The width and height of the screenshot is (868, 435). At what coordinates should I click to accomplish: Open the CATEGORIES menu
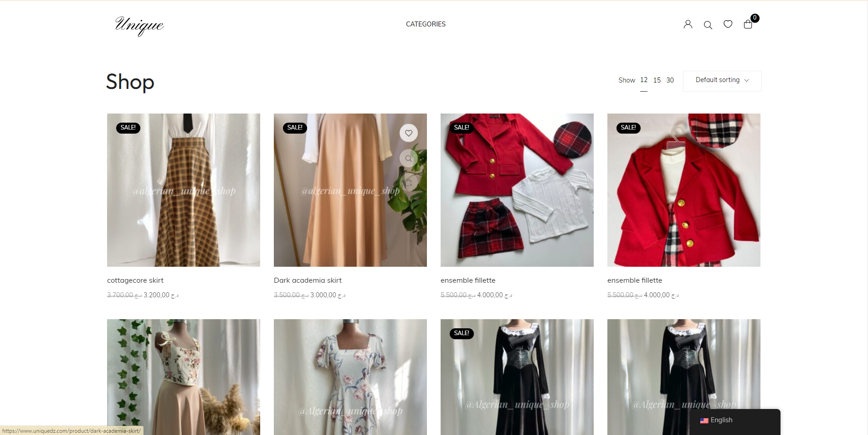(x=426, y=24)
